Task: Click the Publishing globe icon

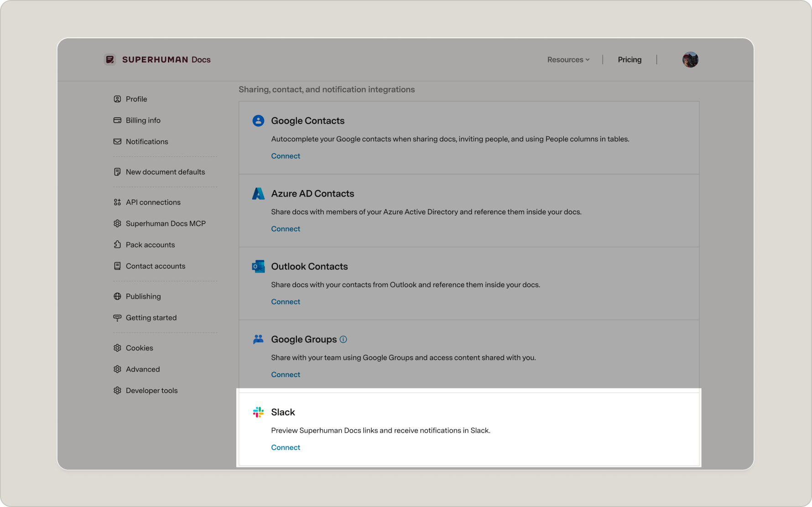Action: (x=117, y=296)
